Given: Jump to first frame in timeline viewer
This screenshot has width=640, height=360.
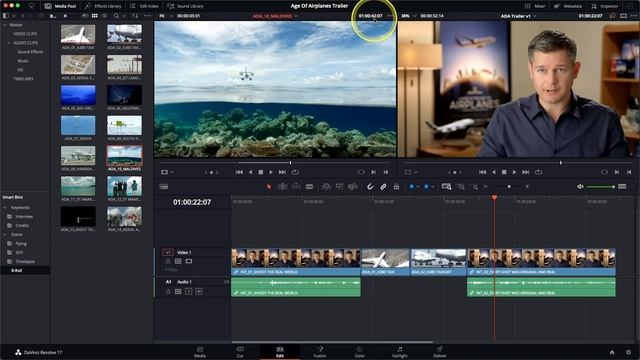Looking at the screenshot, I should pyautogui.click(x=482, y=172).
